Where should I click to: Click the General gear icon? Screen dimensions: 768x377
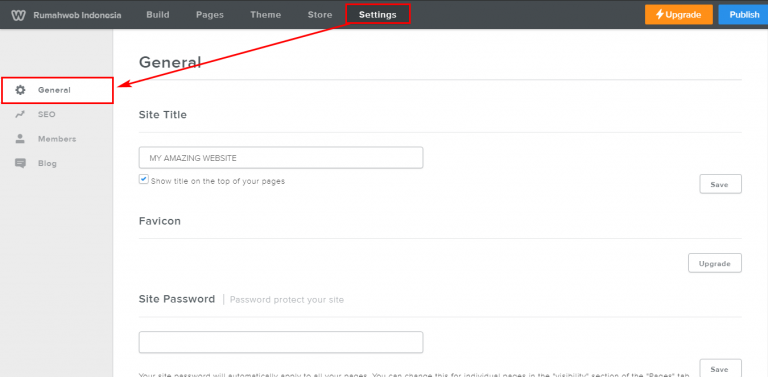(20, 90)
